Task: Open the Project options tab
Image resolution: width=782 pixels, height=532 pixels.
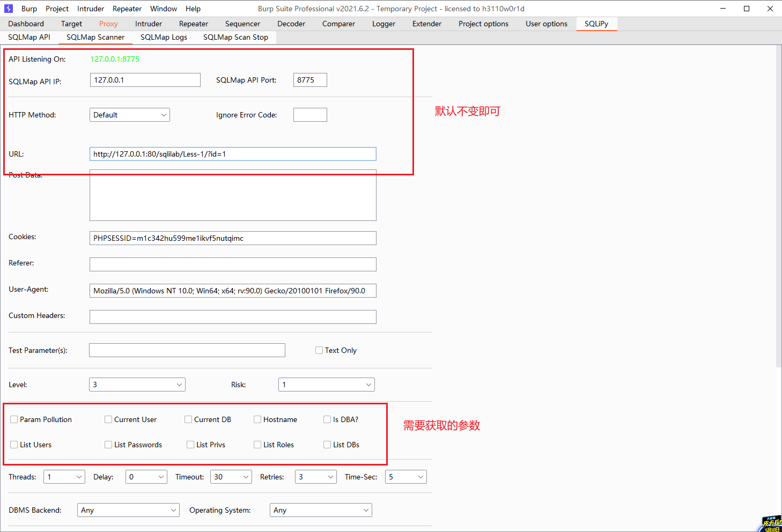Action: click(483, 24)
